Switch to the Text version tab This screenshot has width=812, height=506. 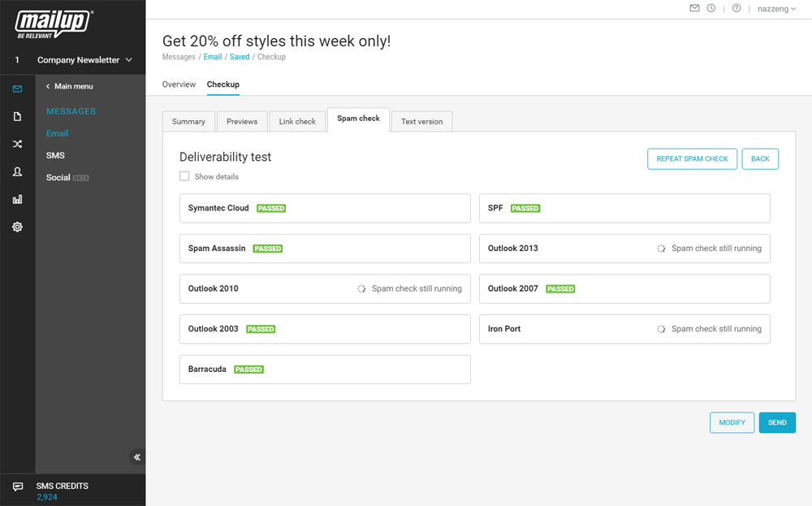tap(421, 122)
